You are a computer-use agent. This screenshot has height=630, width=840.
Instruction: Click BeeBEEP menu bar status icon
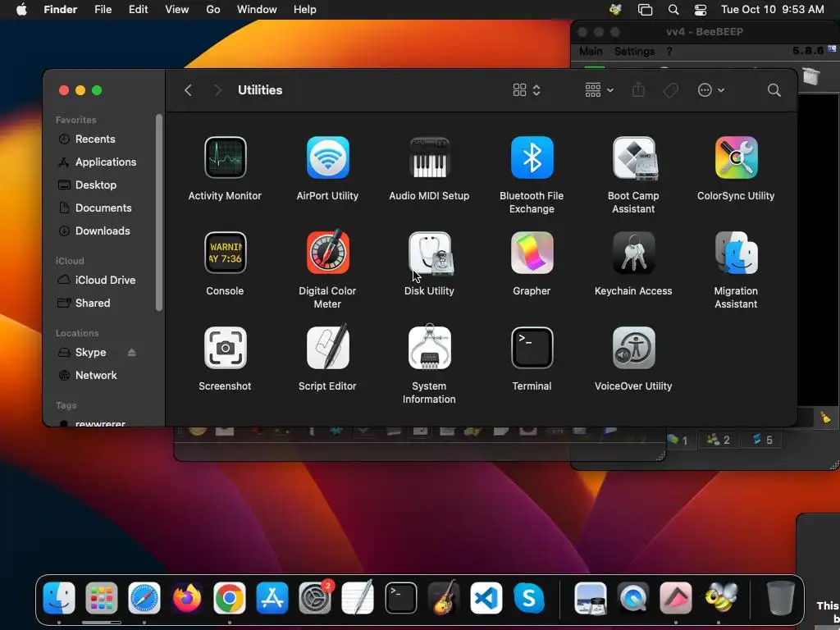pos(615,10)
